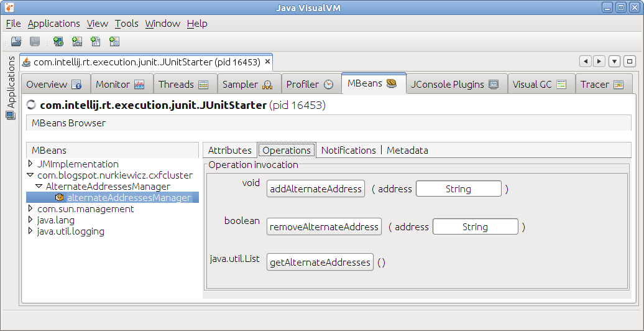Click the MBeans tab bean icon
Screen dimensions: 644x331
pos(392,83)
